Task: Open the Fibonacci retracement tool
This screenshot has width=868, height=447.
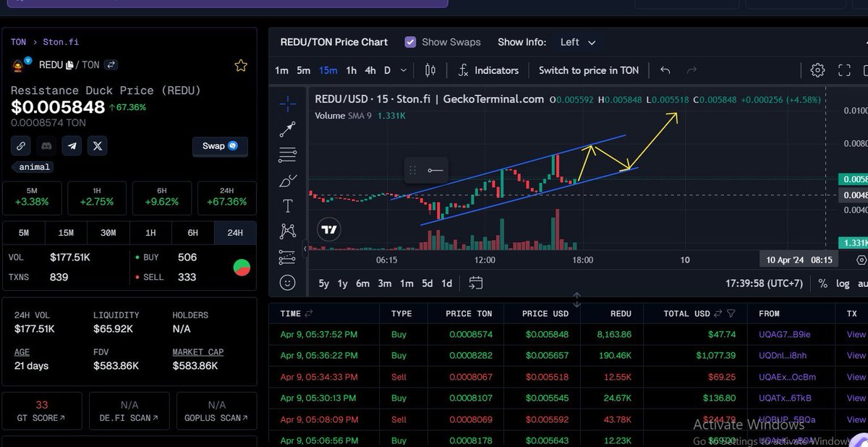Action: (288, 155)
